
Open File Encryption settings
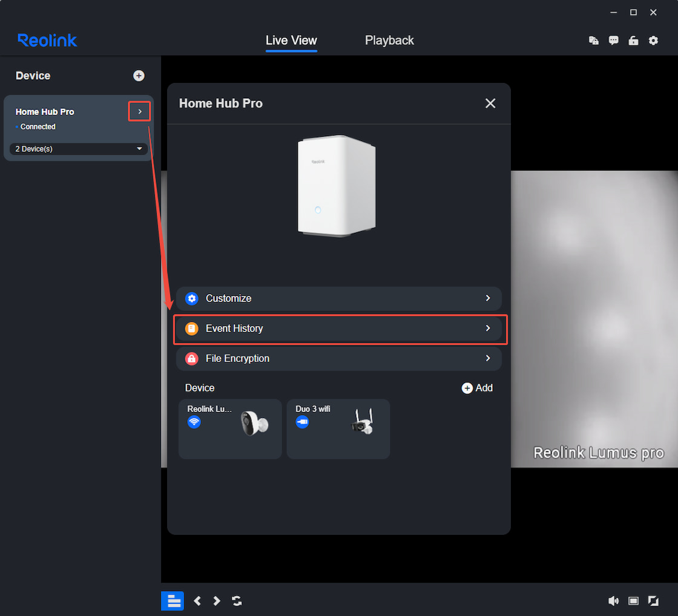pyautogui.click(x=338, y=358)
